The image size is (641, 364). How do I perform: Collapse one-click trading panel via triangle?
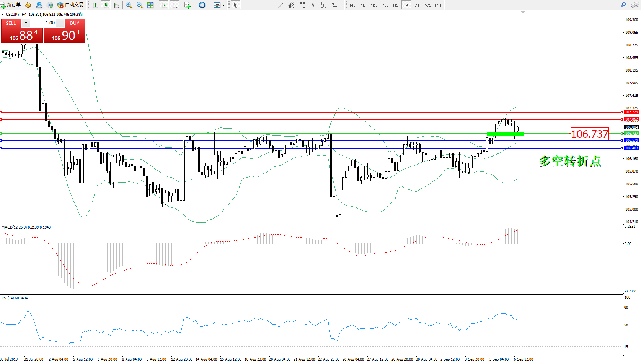coord(2,15)
